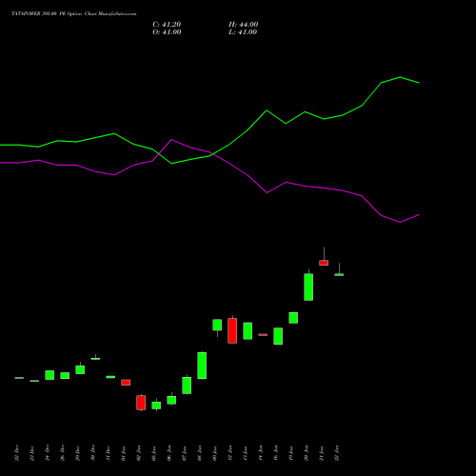
Task: Click the green candlestick for 05 Jan
Action: tap(156, 406)
